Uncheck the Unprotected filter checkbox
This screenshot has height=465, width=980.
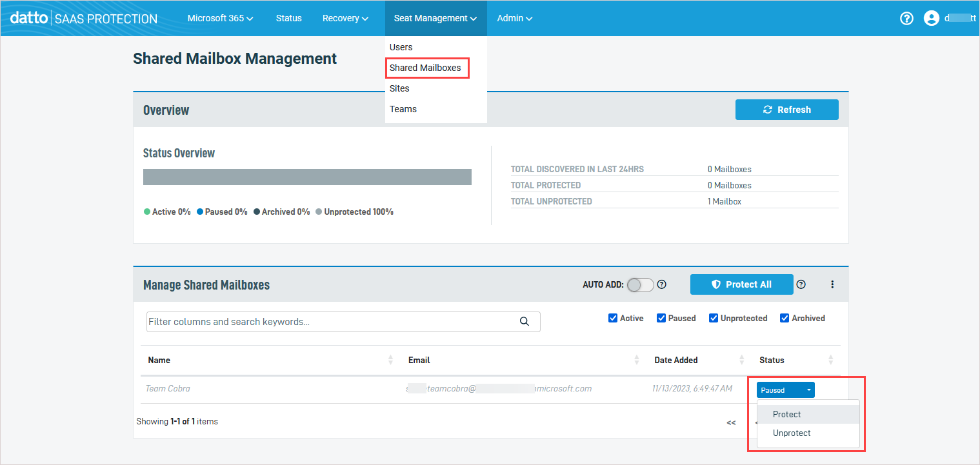[x=714, y=318]
